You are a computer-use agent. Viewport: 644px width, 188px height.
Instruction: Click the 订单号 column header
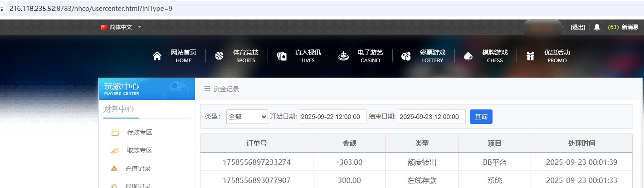[257, 143]
